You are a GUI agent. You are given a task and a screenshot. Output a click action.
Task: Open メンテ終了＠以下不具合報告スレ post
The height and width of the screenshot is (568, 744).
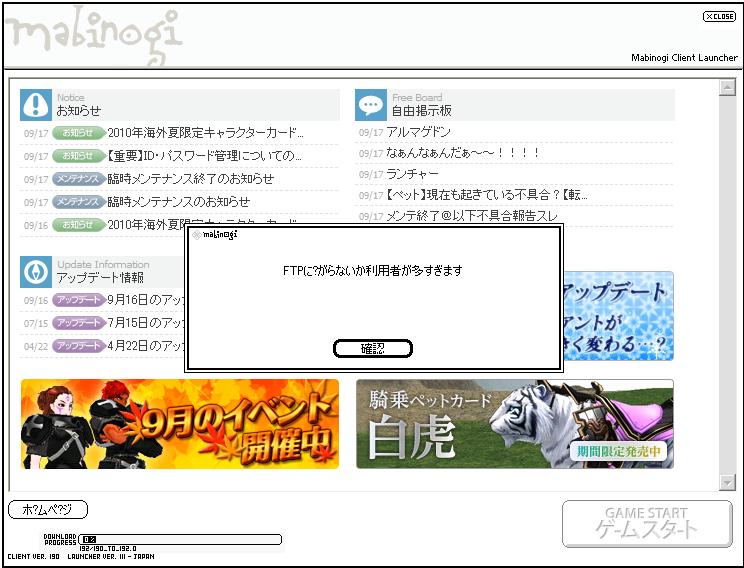[x=472, y=216]
